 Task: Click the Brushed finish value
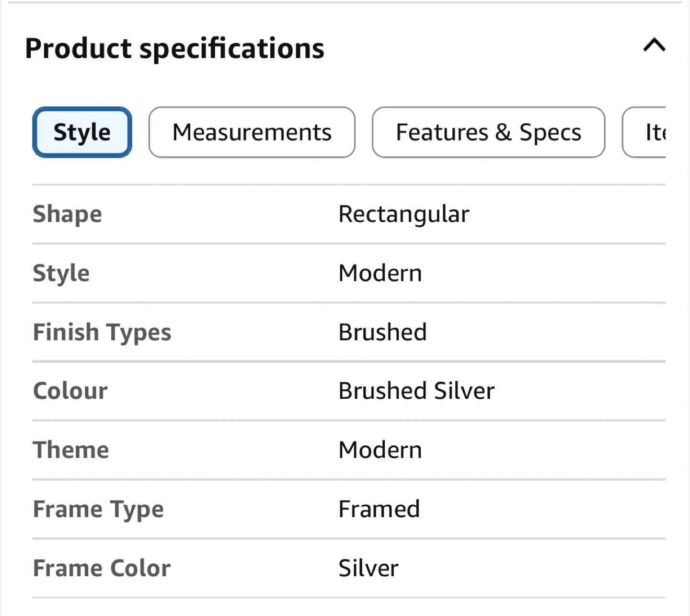[382, 332]
